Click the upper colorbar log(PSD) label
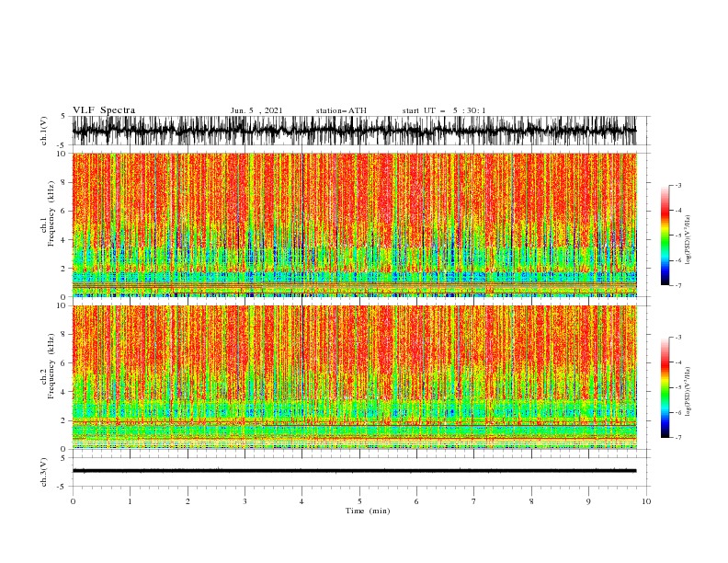 [x=688, y=240]
